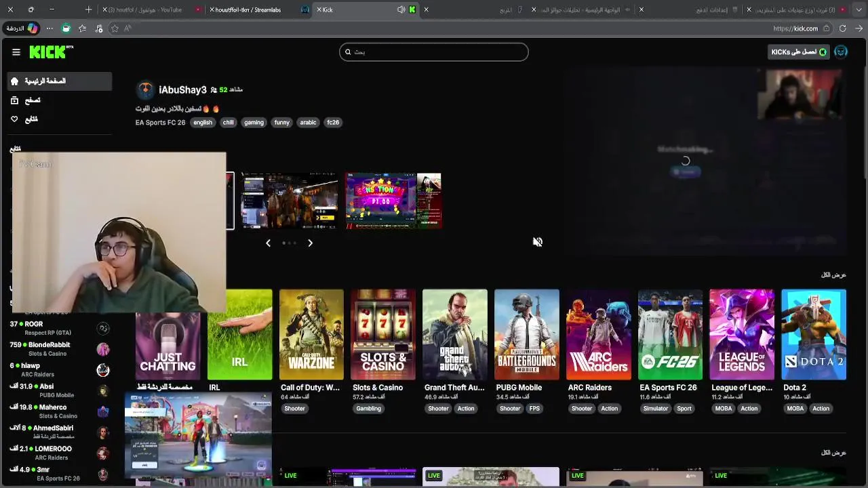The height and width of the screenshot is (488, 868).
Task: Click the iAbuShay3 channel name
Action: point(182,89)
